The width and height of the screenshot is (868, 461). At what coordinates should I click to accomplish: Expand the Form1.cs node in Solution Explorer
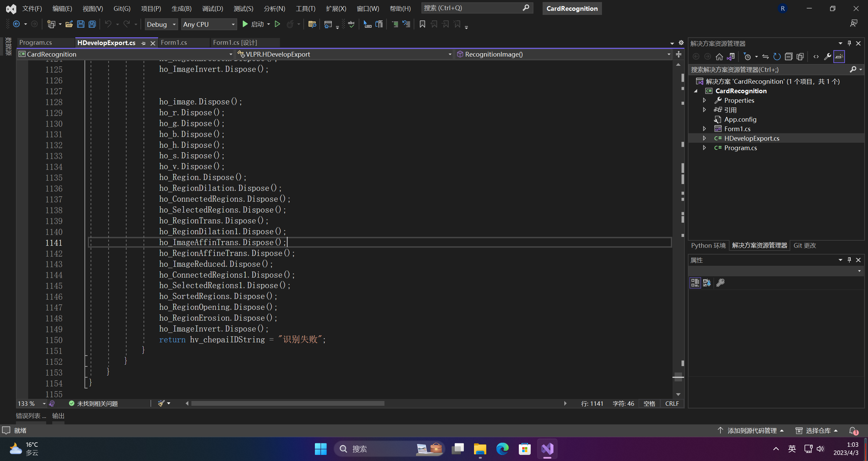(x=704, y=129)
